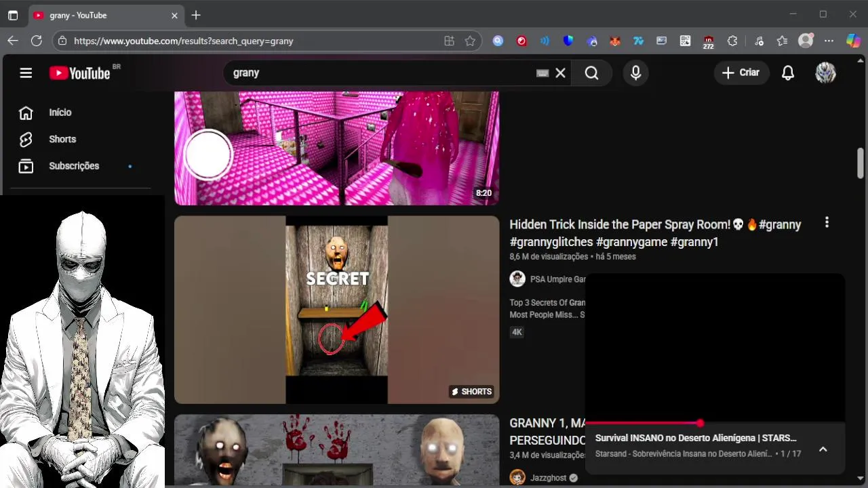Screen dimensions: 868x488
Task: Open the browser tab actions icon
Action: click(x=13, y=15)
